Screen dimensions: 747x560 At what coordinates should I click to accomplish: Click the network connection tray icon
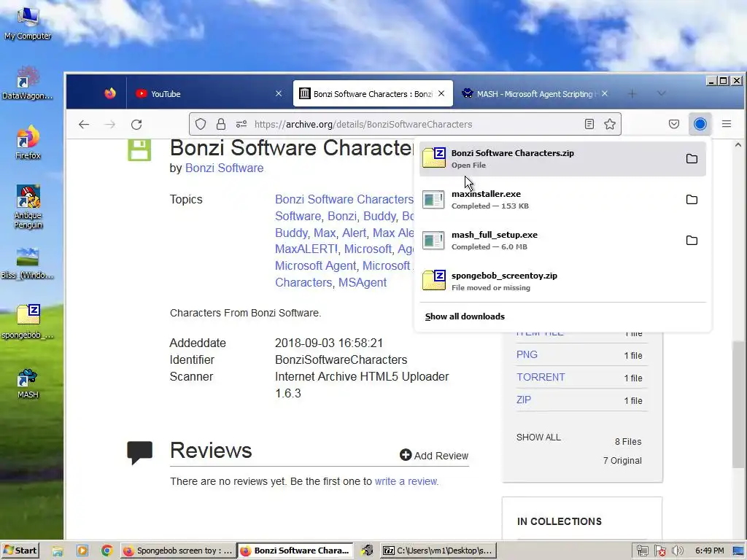point(642,551)
